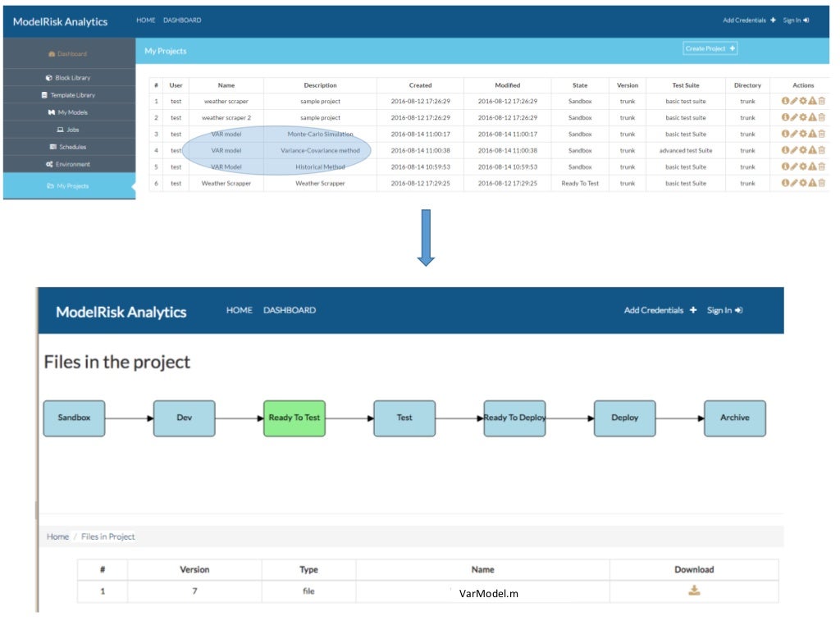Click HOME in the My Projects screen header

pyautogui.click(x=146, y=20)
